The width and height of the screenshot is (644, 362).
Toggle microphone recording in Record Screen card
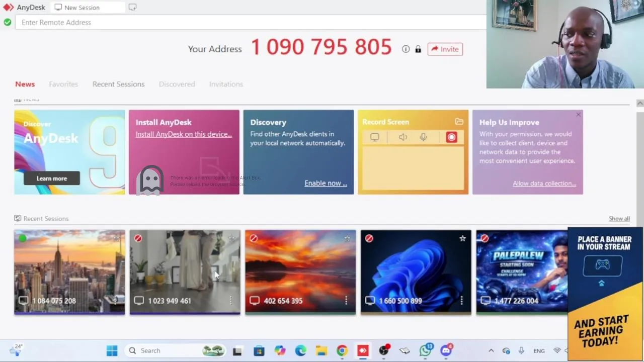[x=423, y=137]
